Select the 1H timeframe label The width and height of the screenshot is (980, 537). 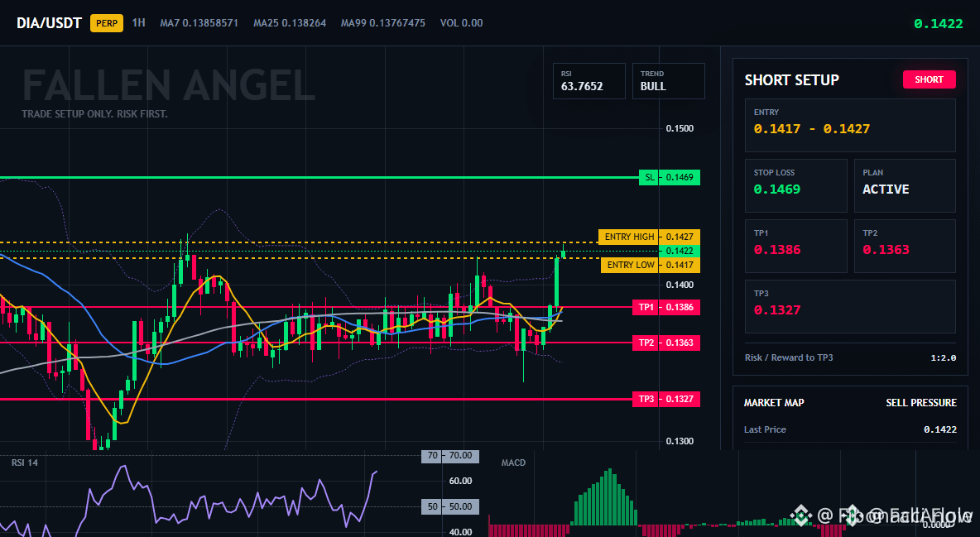coord(139,22)
